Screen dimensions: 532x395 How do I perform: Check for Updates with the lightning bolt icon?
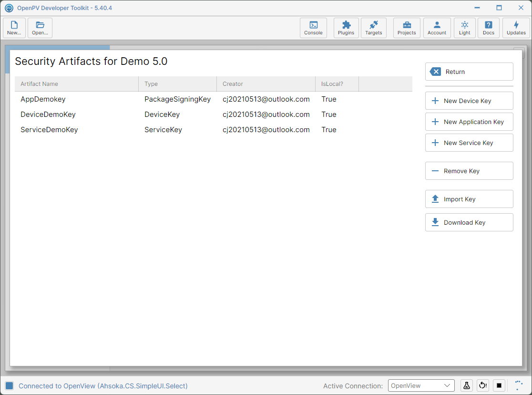pyautogui.click(x=516, y=28)
